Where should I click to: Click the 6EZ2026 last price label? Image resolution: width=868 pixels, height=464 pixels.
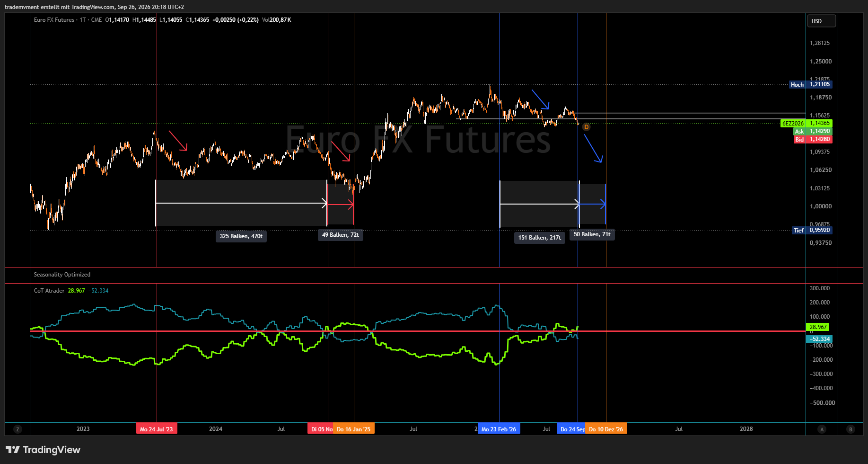(806, 123)
